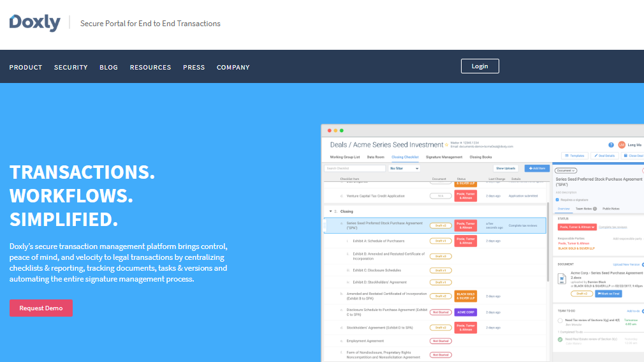Open the COMPANY menu
Image resolution: width=644 pixels, height=362 pixels.
pos(233,67)
